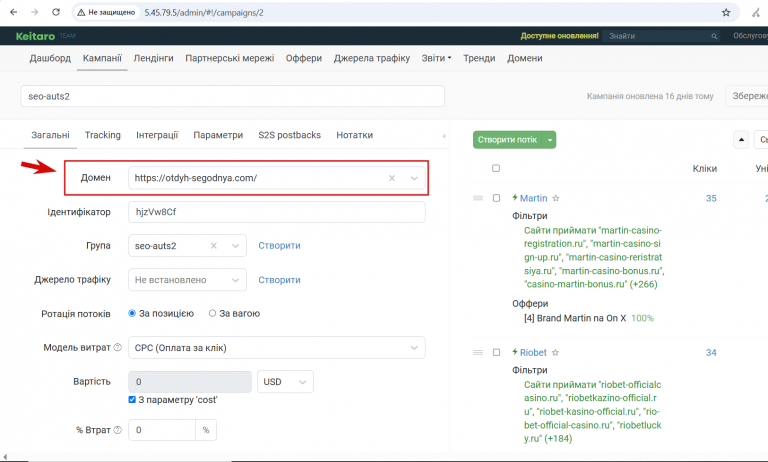Open the Домен dropdown

pos(414,178)
